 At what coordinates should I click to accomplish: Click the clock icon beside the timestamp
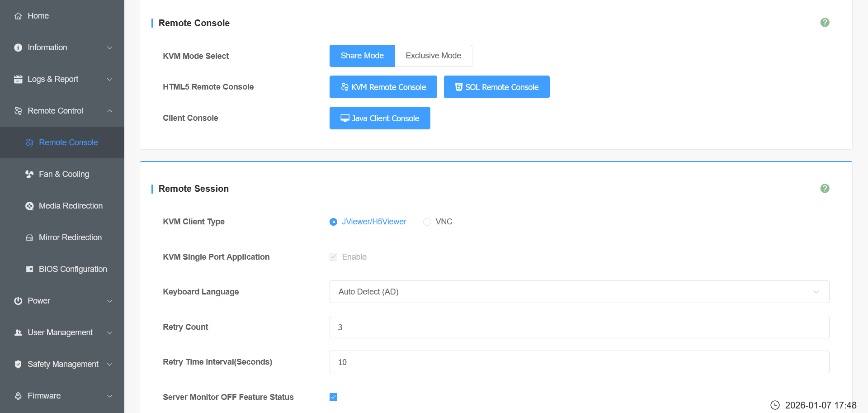pyautogui.click(x=775, y=405)
